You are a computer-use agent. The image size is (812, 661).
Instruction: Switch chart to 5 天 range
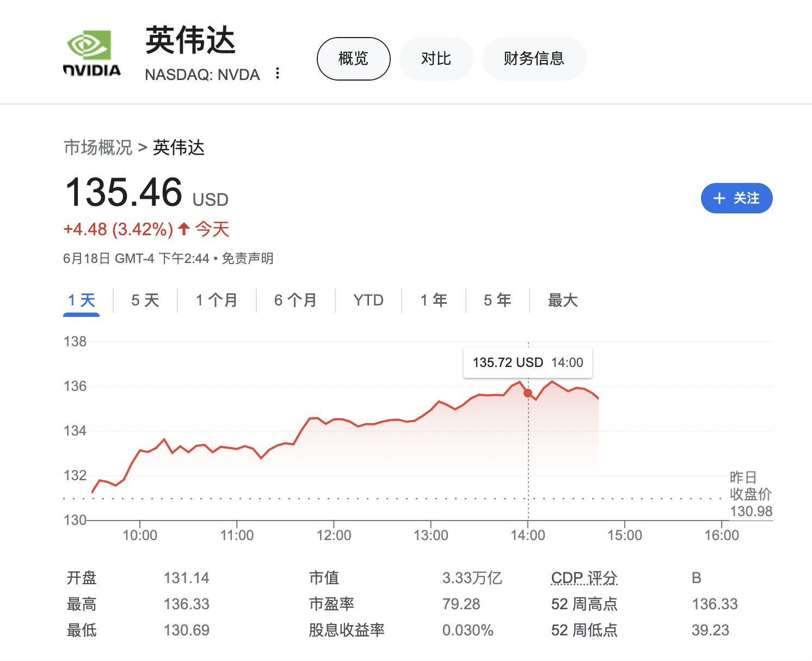[145, 300]
